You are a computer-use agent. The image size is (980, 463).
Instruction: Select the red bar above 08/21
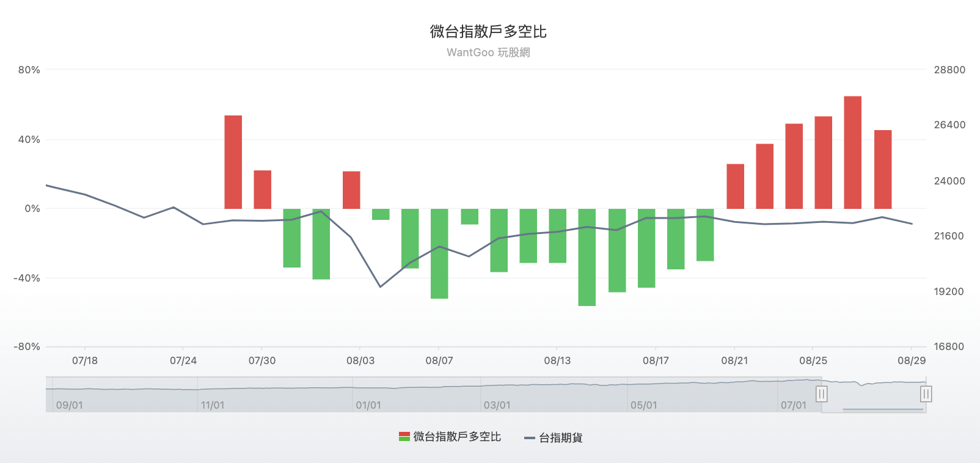(736, 186)
